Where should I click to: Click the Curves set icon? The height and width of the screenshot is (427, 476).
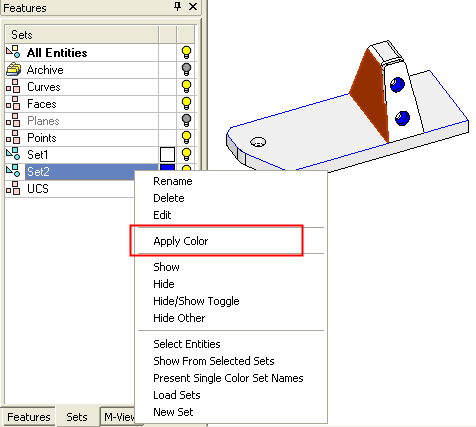pyautogui.click(x=13, y=87)
